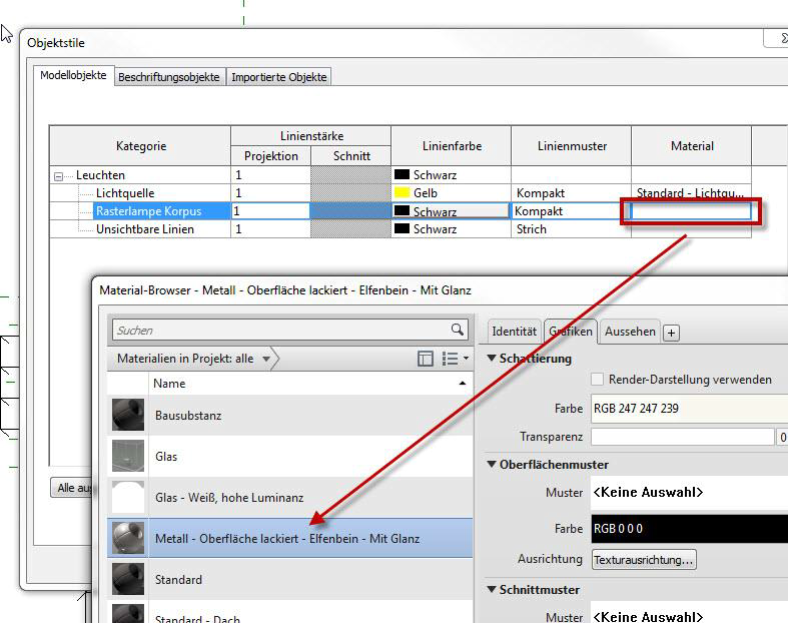Select the Bausubstanz material thumbnail

(128, 414)
